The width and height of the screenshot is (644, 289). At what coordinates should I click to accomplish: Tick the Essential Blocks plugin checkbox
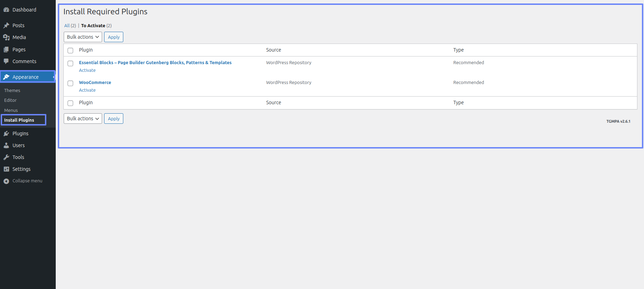[x=70, y=63]
